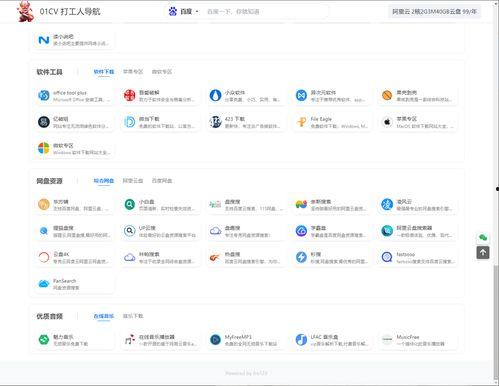Select the 音乐下载 tab
Image resolution: width=499 pixels, height=386 pixels.
pos(133,316)
